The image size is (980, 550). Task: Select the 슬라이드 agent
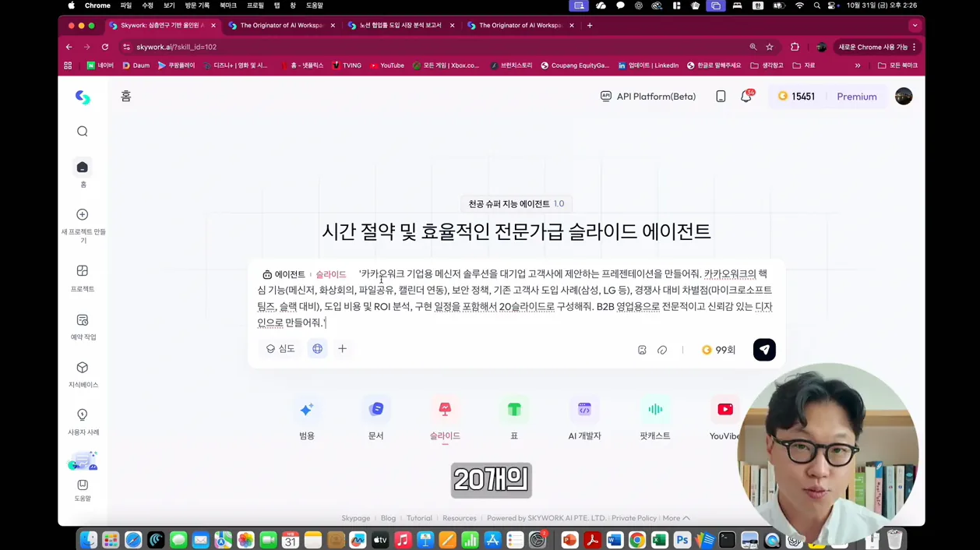[x=445, y=420]
